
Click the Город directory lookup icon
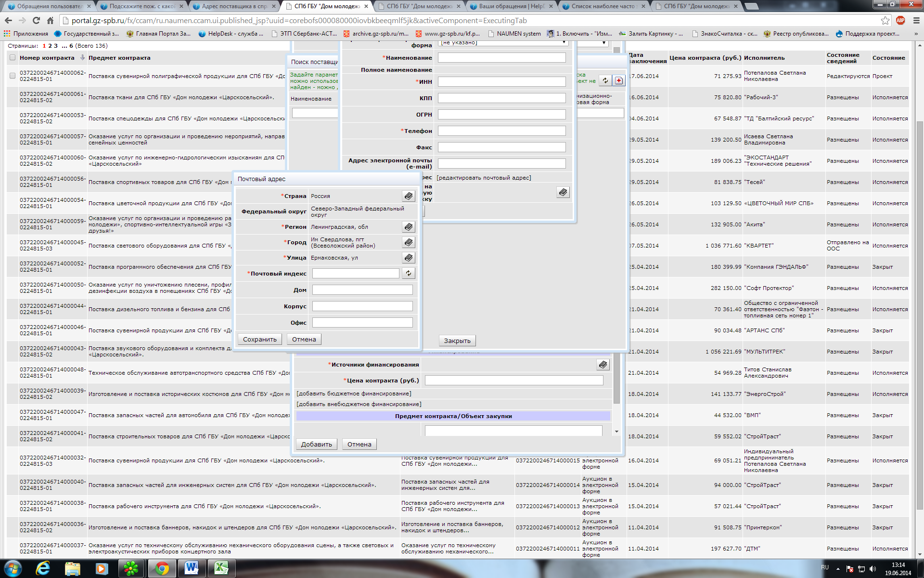[408, 242]
